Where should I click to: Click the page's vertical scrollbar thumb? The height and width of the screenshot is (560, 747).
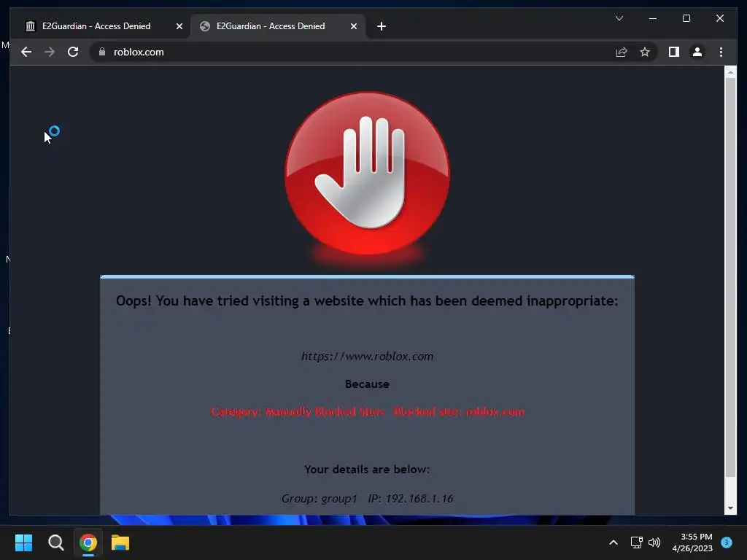click(730, 277)
